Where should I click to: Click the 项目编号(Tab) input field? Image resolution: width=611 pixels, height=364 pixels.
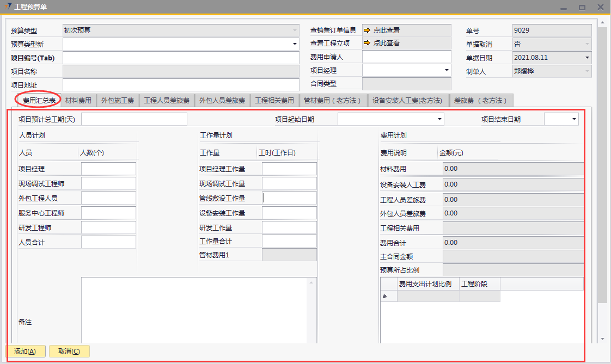(x=181, y=58)
